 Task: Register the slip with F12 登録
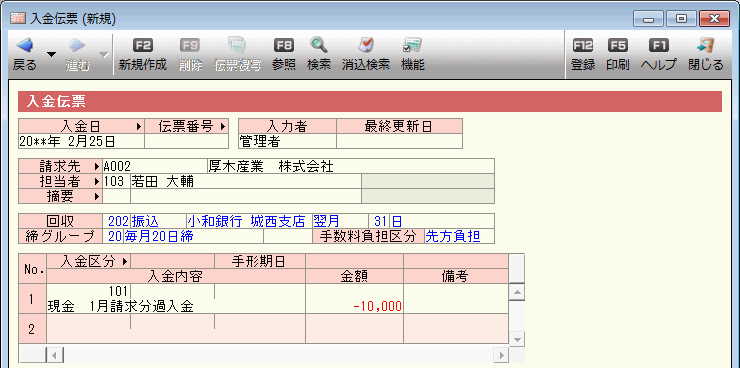(x=583, y=45)
